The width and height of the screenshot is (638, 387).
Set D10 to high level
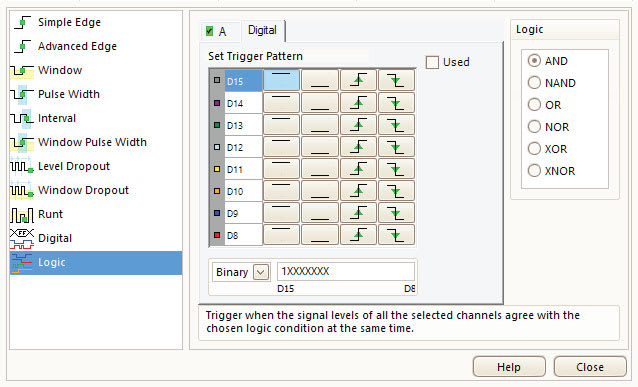point(281,190)
